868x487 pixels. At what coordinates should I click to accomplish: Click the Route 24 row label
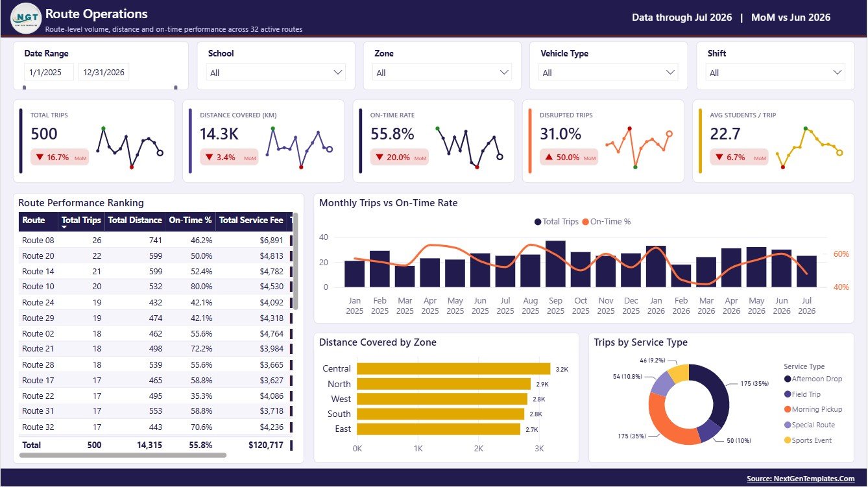38,303
